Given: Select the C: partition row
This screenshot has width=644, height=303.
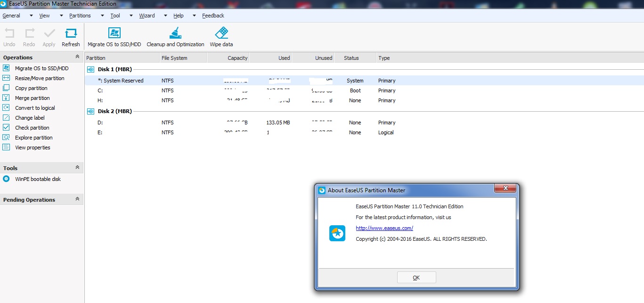Looking at the screenshot, I should click(364, 90).
